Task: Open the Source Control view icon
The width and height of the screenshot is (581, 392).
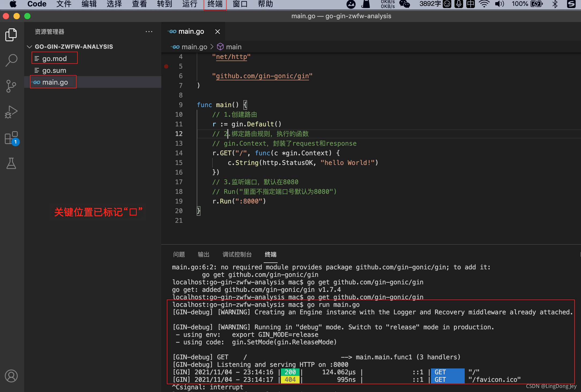Action: (11, 86)
